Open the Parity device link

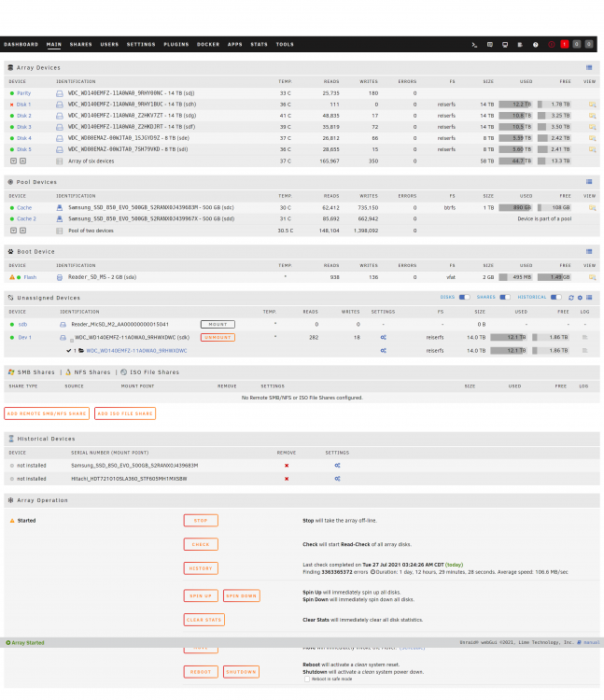coord(23,93)
